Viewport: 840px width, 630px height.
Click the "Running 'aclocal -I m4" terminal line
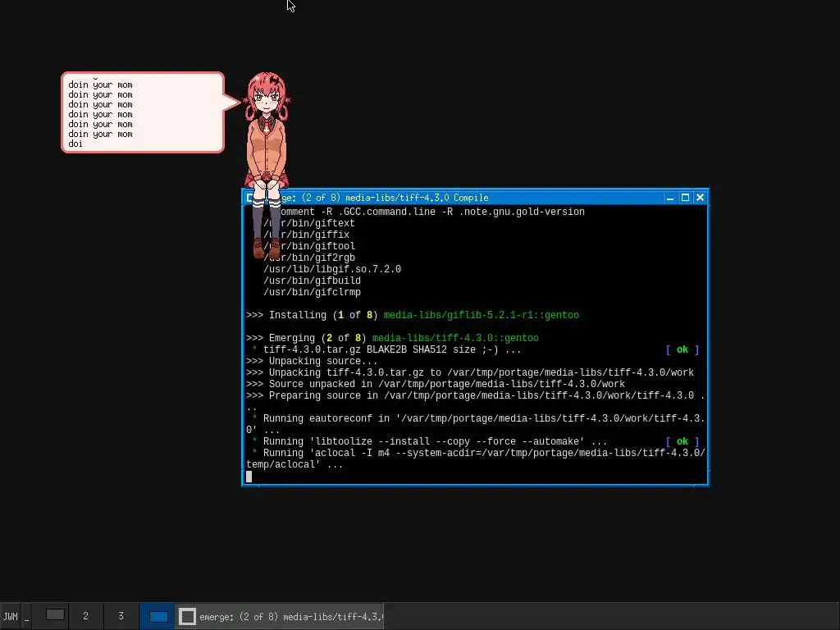point(476,459)
